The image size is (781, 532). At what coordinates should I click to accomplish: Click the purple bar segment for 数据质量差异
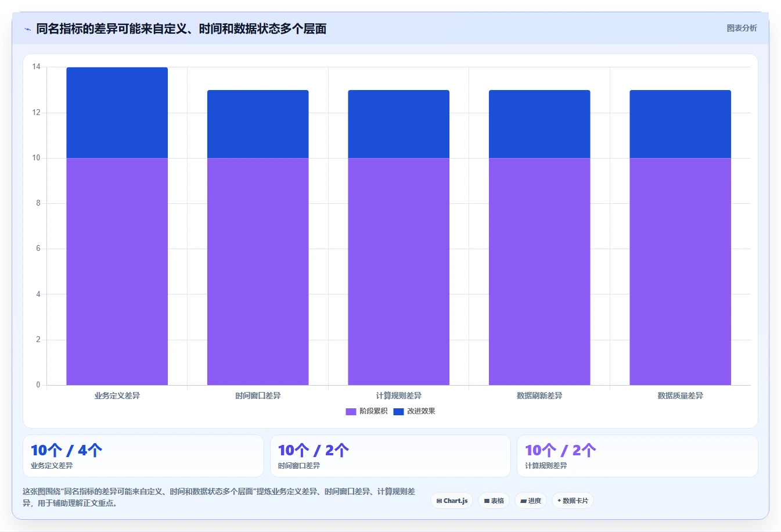(681, 271)
